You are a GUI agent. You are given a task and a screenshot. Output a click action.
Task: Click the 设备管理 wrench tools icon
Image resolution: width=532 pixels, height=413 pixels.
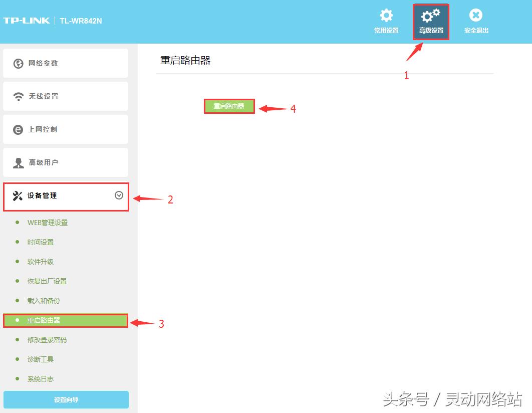(x=18, y=196)
